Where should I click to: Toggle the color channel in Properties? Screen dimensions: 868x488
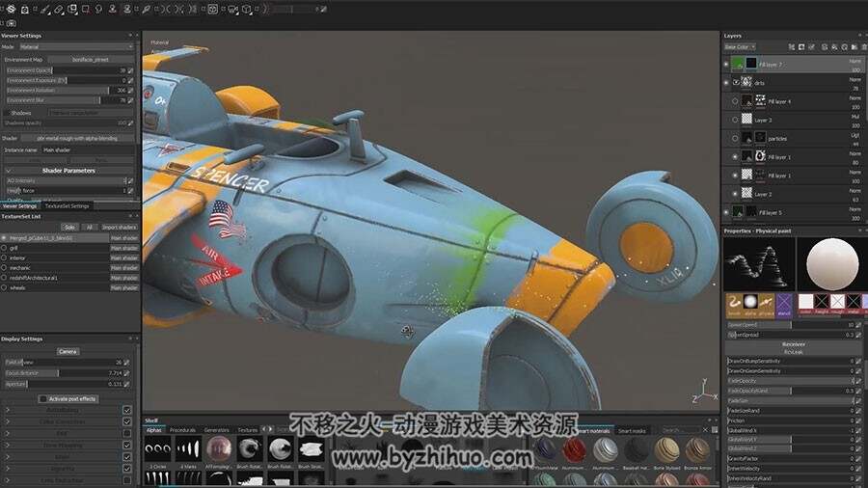click(x=805, y=304)
